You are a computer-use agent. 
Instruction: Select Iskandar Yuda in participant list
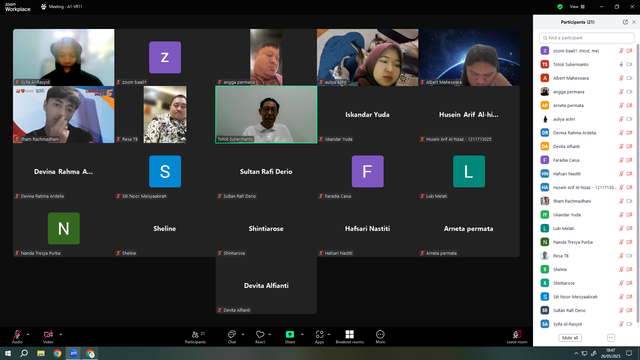(x=587, y=215)
